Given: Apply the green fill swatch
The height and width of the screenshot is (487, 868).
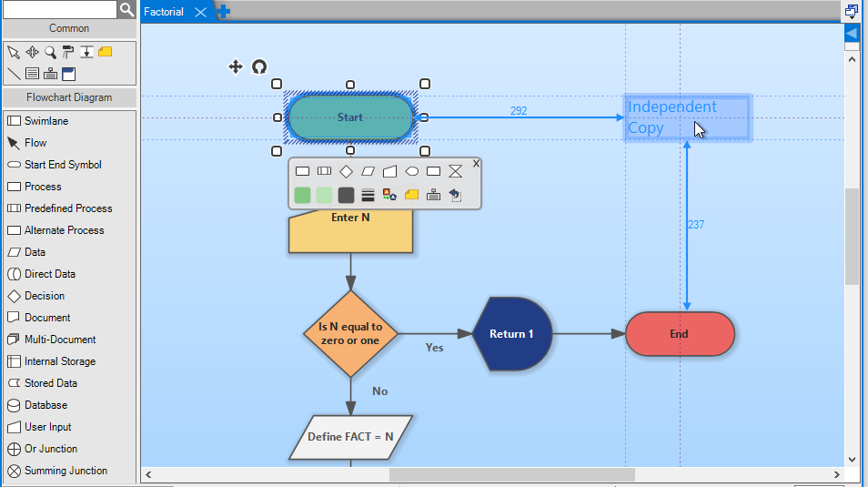Looking at the screenshot, I should (302, 195).
